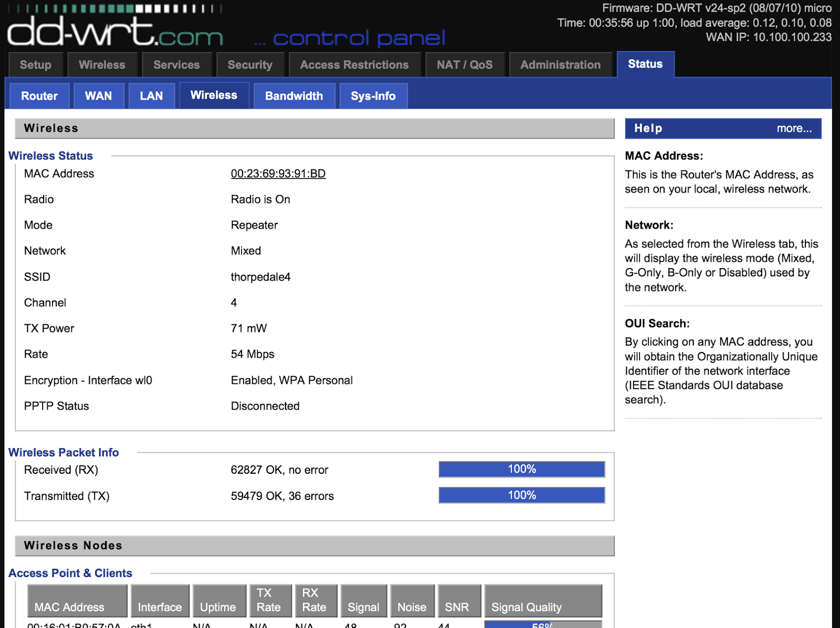
Task: Click the Channel label
Action: point(45,303)
